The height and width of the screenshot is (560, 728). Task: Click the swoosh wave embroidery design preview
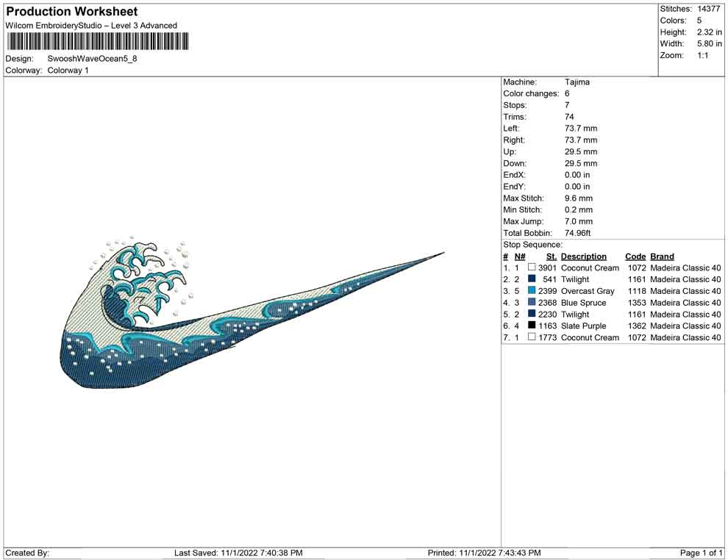click(x=252, y=312)
